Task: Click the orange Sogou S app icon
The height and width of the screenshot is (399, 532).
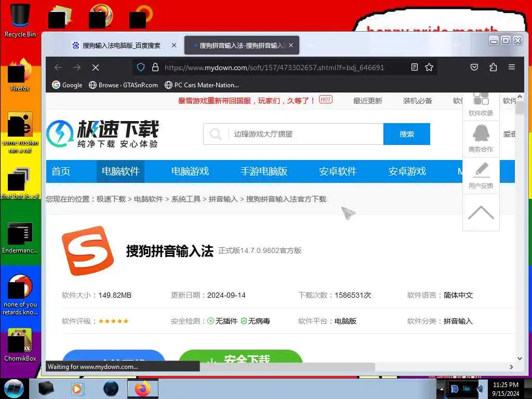Action: [88, 251]
